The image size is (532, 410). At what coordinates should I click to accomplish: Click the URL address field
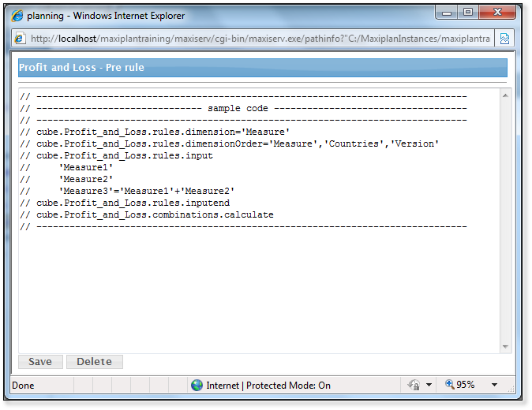pyautogui.click(x=260, y=39)
